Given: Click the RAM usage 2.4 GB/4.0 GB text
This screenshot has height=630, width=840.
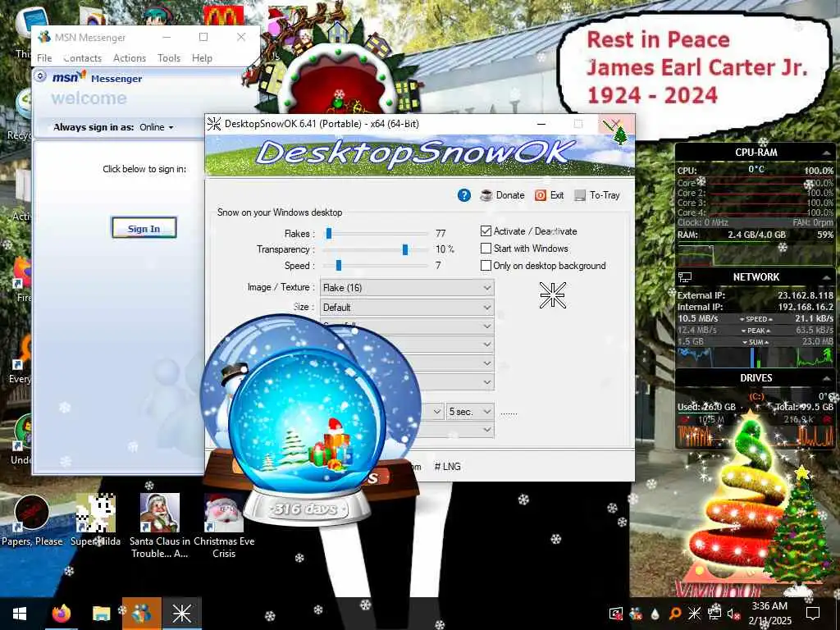Looking at the screenshot, I should pyautogui.click(x=756, y=235).
